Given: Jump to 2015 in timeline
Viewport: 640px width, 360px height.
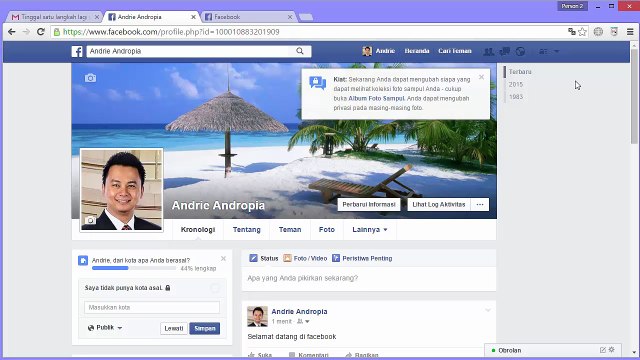Looking at the screenshot, I should [x=516, y=84].
